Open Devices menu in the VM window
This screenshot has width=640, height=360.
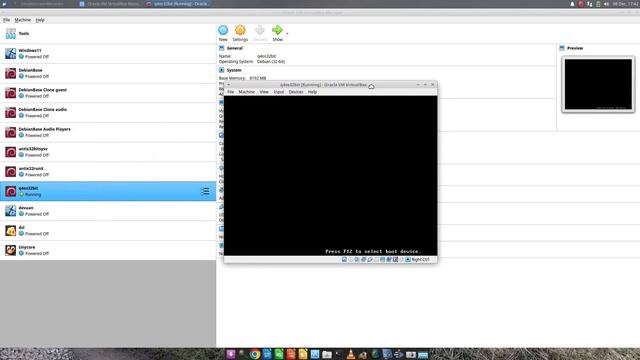(296, 92)
